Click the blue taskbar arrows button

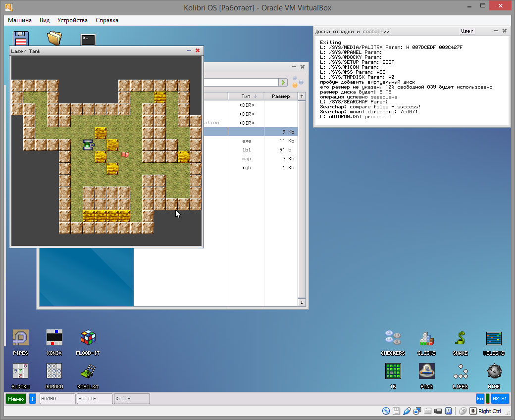[x=32, y=399]
